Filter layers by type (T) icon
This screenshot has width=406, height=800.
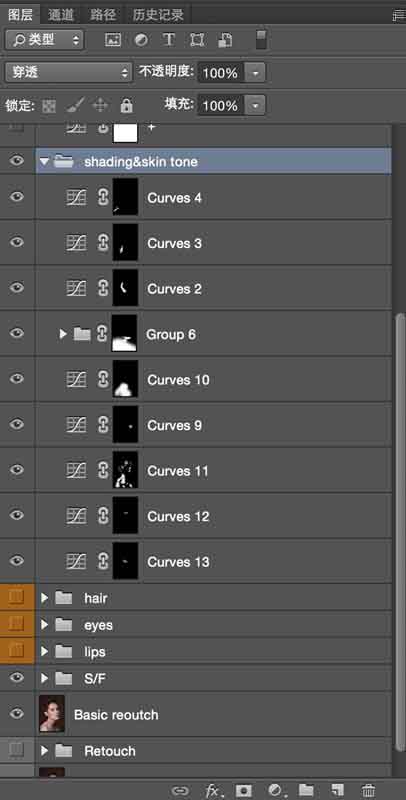point(168,40)
